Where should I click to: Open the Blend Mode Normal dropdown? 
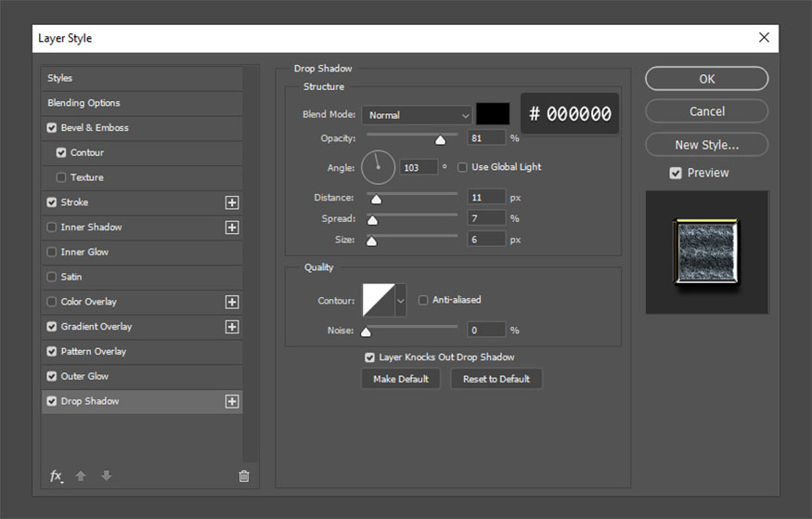417,115
